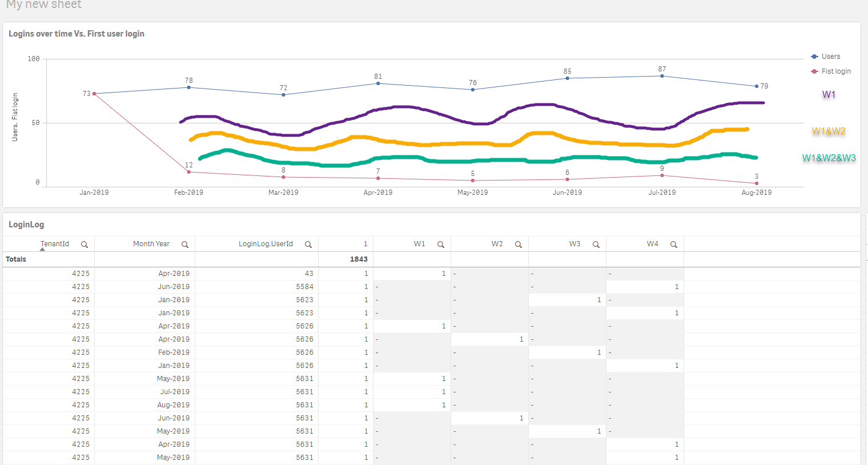This screenshot has height=465, width=868.
Task: Select the UserId cell showing 5584
Action: point(304,287)
